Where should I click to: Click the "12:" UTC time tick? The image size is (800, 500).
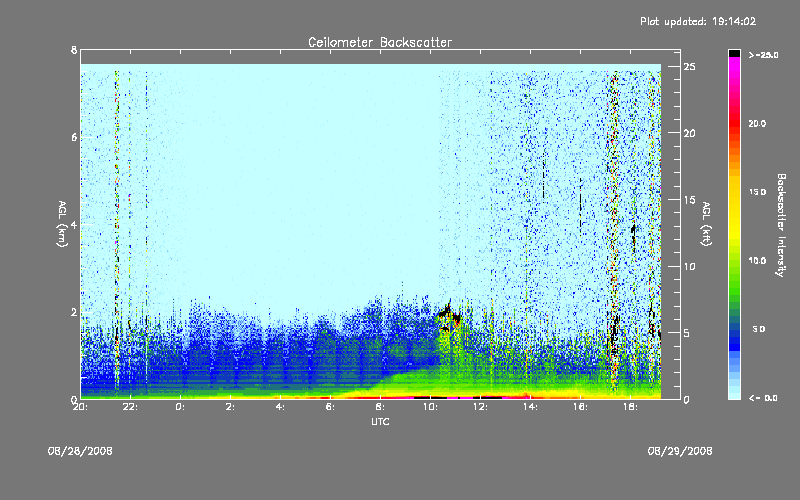[480, 407]
